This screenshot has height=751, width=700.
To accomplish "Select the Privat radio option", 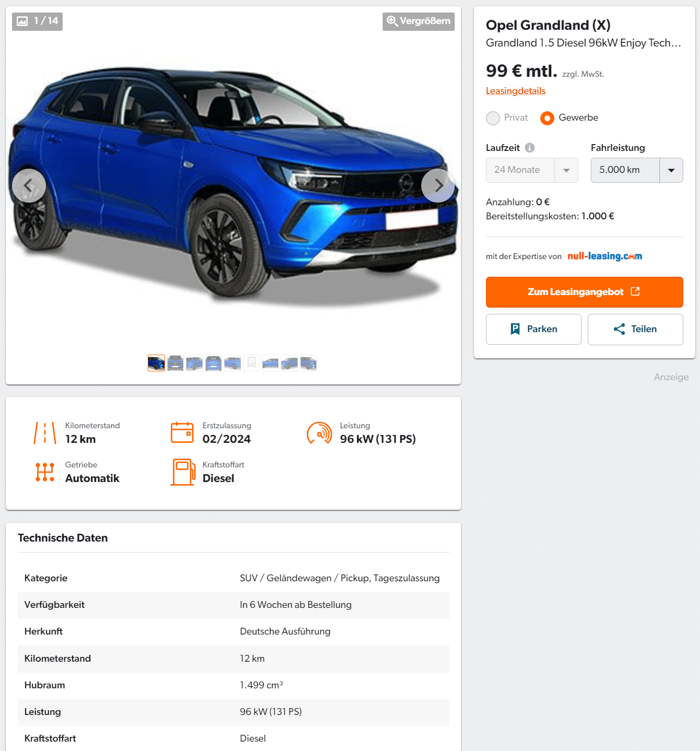I will pyautogui.click(x=493, y=118).
